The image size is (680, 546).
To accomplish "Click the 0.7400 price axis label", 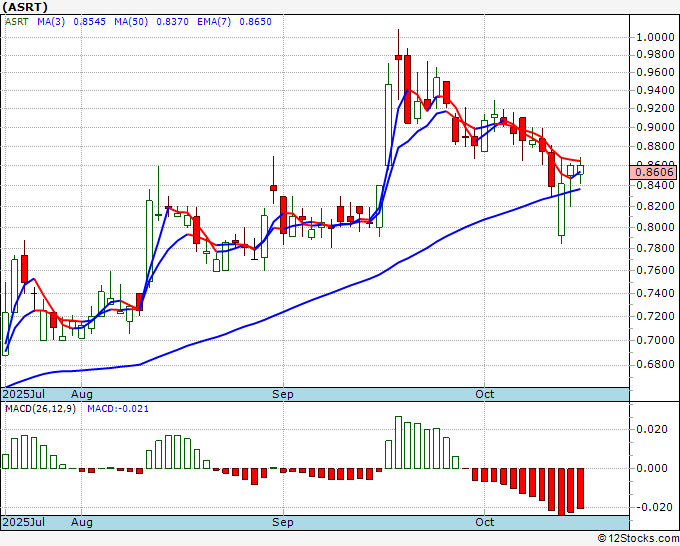I will 655,293.
